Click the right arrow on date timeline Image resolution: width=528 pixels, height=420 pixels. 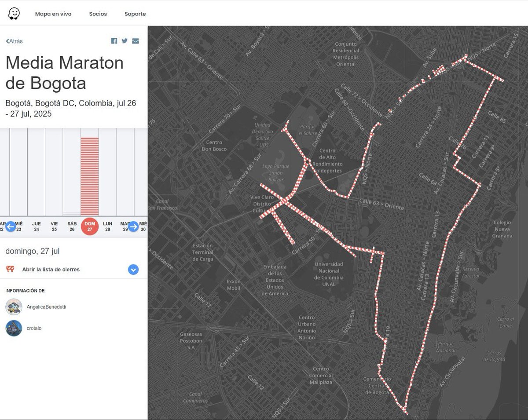[x=133, y=227]
